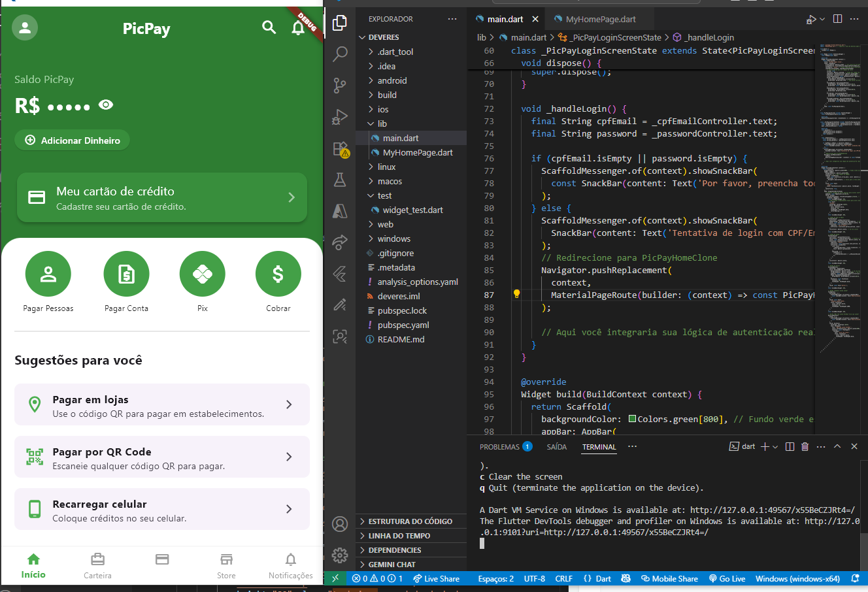Tap the Cobrar dollar icon
This screenshot has height=592, width=868.
[278, 274]
